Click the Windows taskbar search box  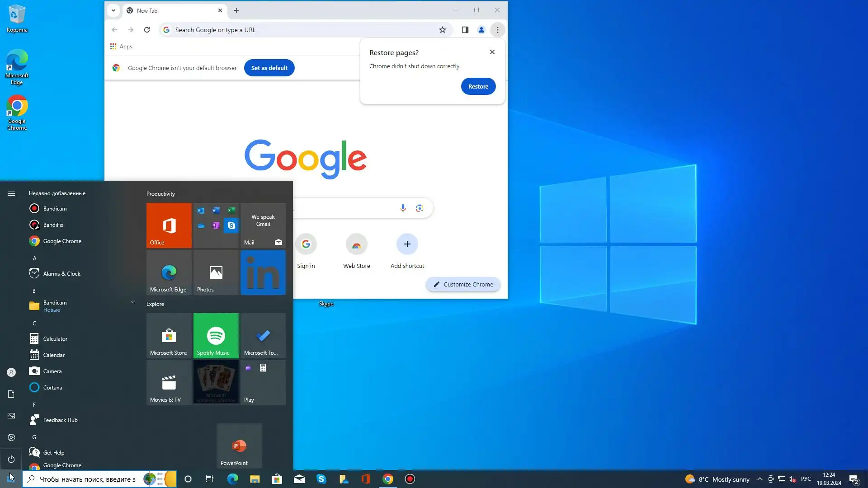click(x=86, y=479)
